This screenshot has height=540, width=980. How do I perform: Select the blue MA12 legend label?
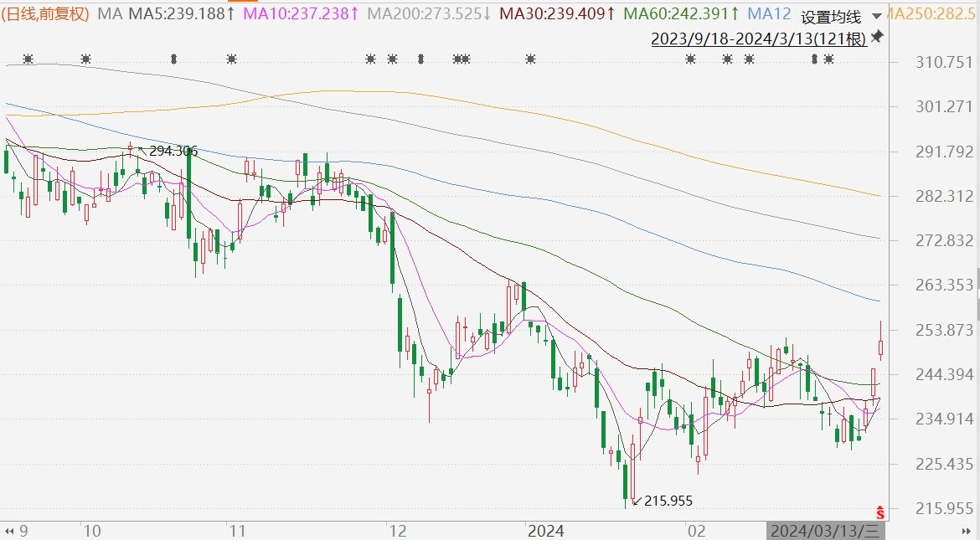click(x=770, y=13)
